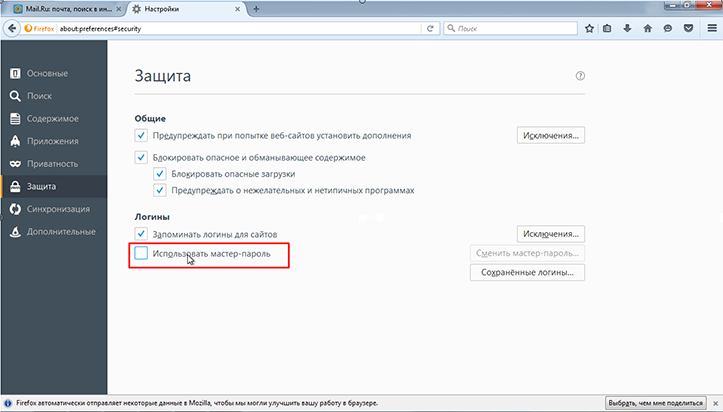
Task: Click the 'Сохранённые логины...' button
Action: (527, 273)
